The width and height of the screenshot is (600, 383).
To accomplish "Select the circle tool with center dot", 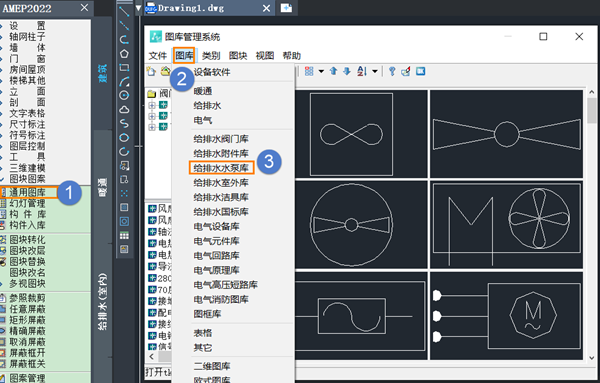I will click(124, 95).
